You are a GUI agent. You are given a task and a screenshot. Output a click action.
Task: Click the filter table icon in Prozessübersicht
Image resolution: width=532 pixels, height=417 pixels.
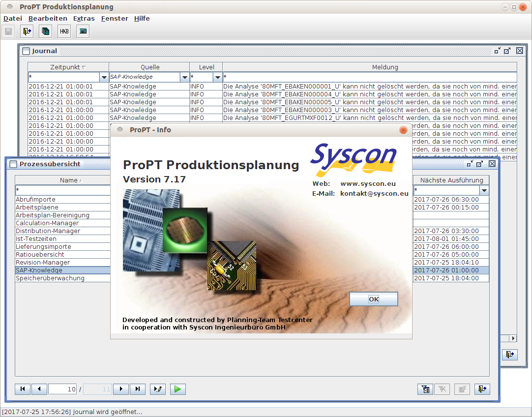pos(425,389)
